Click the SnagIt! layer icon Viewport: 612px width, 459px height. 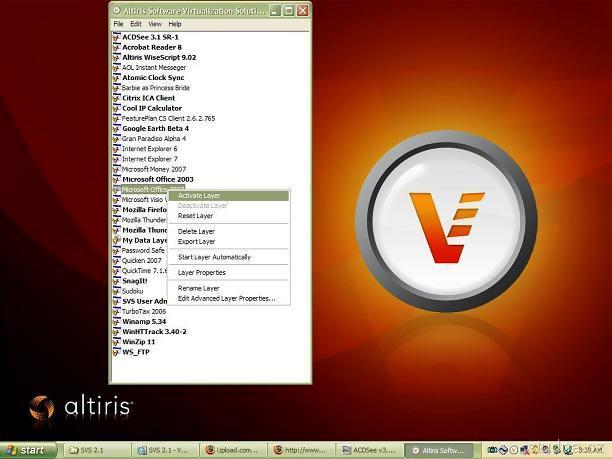tap(116, 281)
